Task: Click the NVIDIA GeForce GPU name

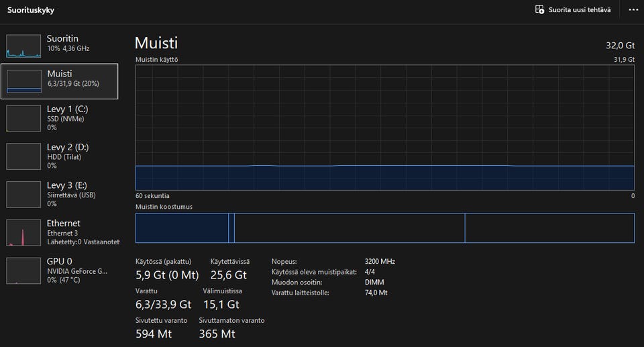Action: tap(76, 271)
